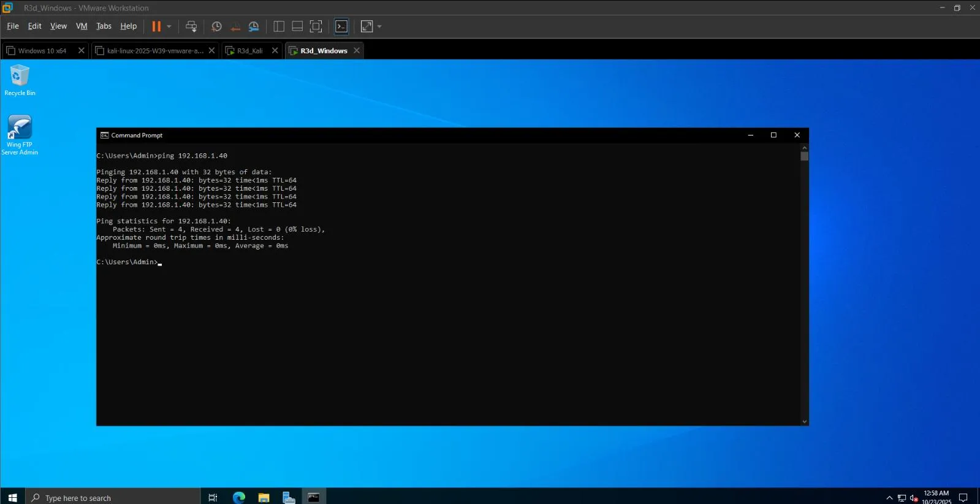
Task: Open the Windows Start menu
Action: pos(12,497)
